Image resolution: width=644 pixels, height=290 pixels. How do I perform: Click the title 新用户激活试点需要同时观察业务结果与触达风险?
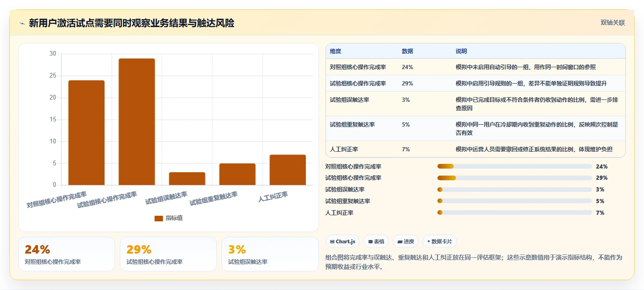click(132, 23)
